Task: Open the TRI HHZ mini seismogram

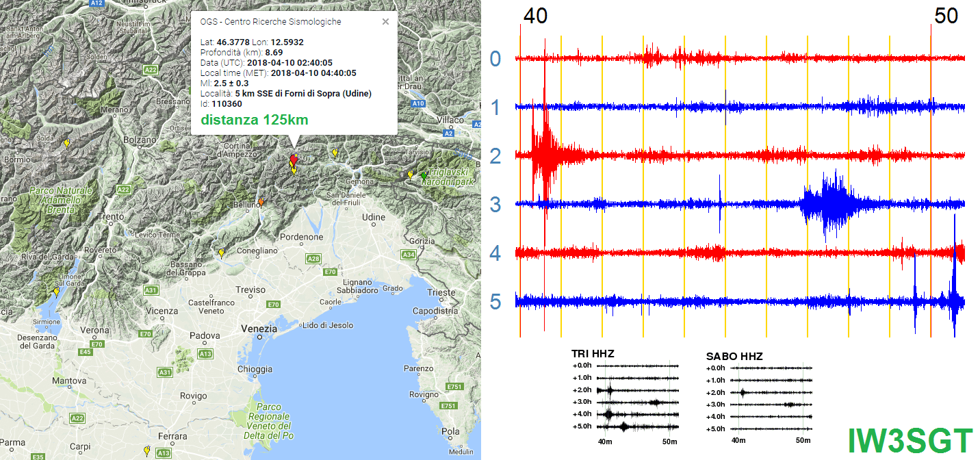Action: (637, 396)
